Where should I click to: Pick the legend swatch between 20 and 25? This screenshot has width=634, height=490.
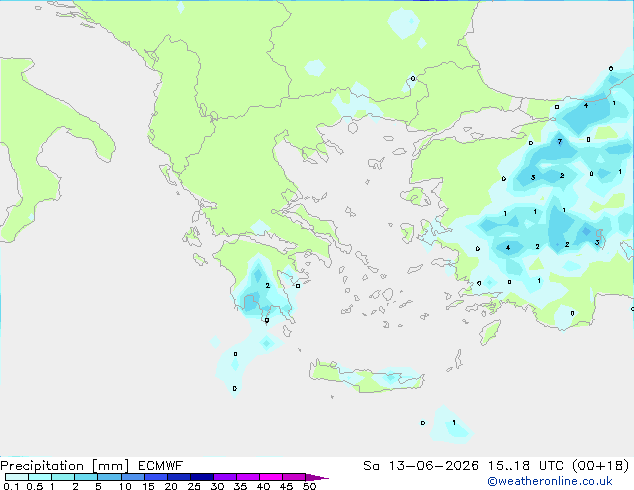[179, 477]
